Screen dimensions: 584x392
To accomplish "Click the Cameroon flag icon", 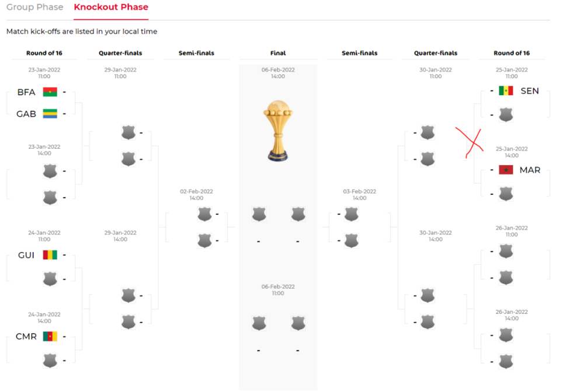I will (x=50, y=337).
